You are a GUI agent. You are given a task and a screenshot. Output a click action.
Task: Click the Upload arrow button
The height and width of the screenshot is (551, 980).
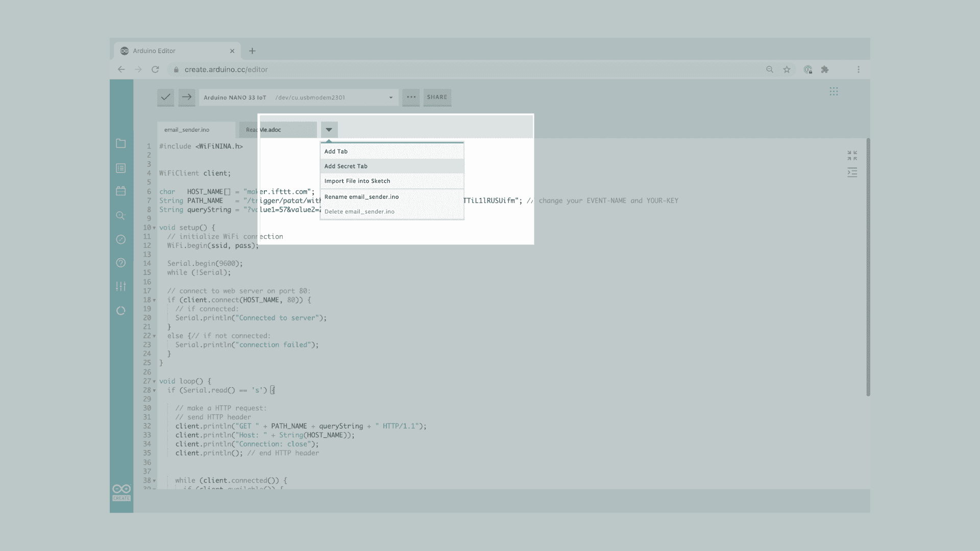(187, 97)
